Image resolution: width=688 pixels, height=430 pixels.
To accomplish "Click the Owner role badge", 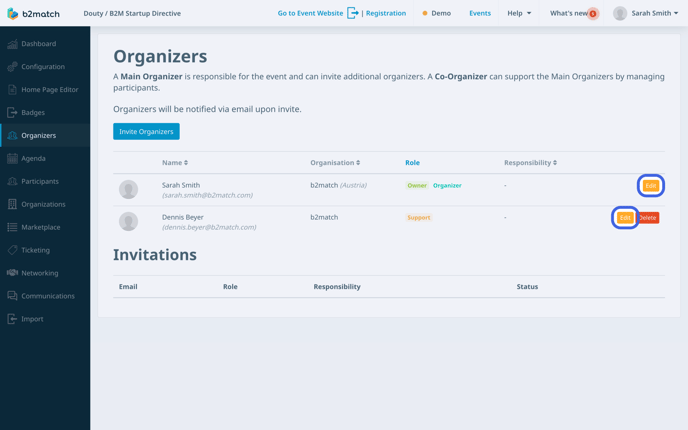I will pos(417,186).
